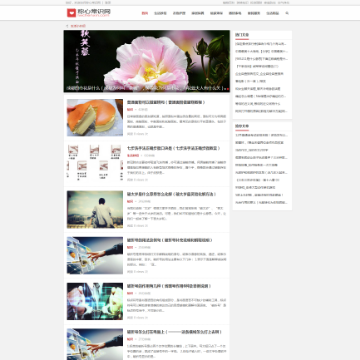Open the hand-washing steps article thumbnail
Screen dimensions: 360x360
point(95,163)
